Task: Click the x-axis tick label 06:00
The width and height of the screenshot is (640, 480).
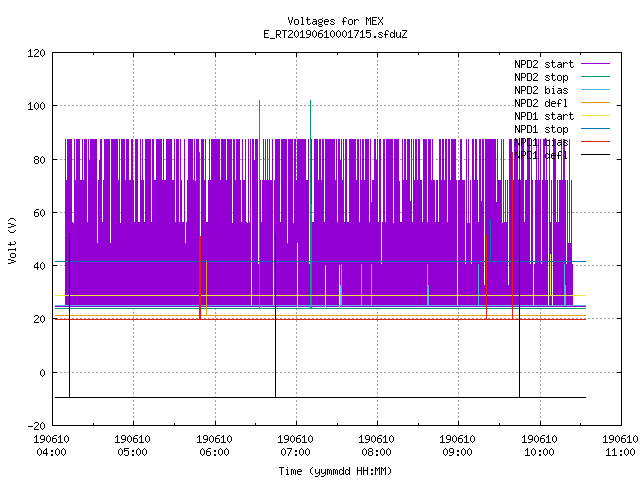Action: point(214,452)
